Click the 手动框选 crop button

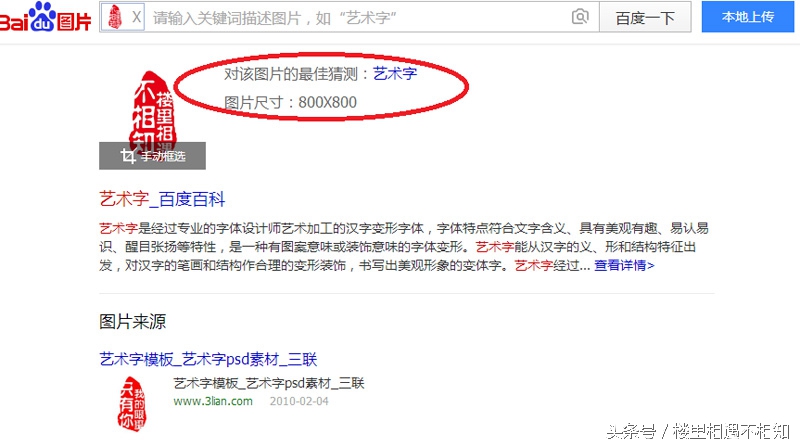coord(153,156)
